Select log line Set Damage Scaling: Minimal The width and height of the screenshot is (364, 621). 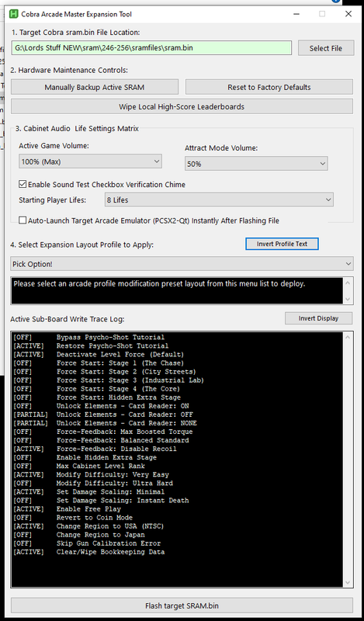coord(88,492)
